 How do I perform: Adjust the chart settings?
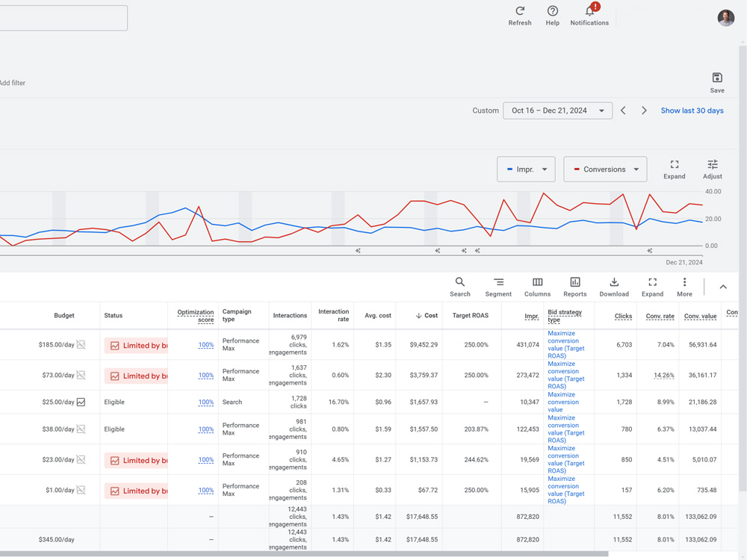point(712,169)
